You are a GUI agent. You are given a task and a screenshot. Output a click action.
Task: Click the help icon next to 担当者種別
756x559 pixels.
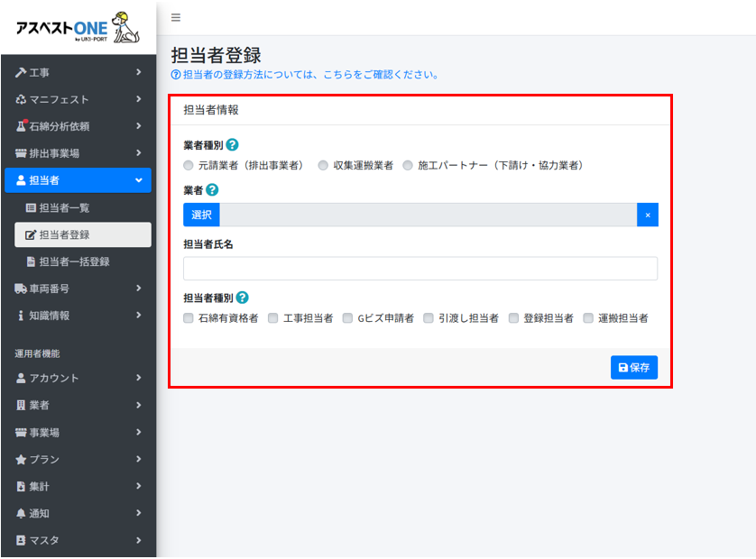coord(242,298)
